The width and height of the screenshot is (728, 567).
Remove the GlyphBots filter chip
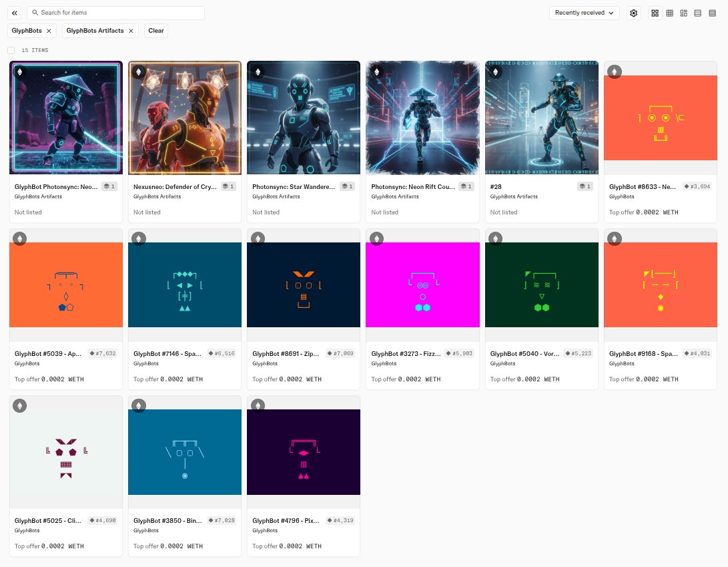(x=48, y=30)
